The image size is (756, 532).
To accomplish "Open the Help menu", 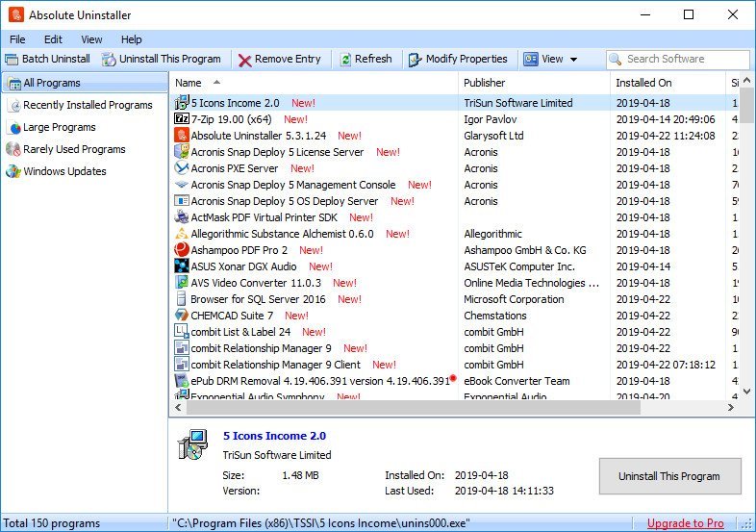I will [131, 39].
